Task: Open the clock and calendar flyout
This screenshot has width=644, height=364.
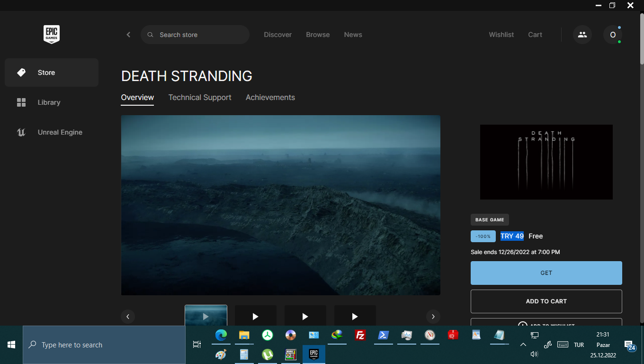Action: 603,345
